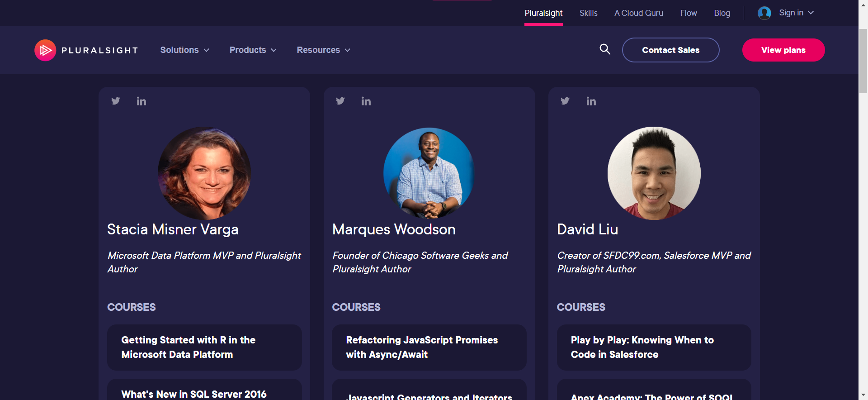
Task: Open the Sign in dropdown
Action: (x=796, y=13)
